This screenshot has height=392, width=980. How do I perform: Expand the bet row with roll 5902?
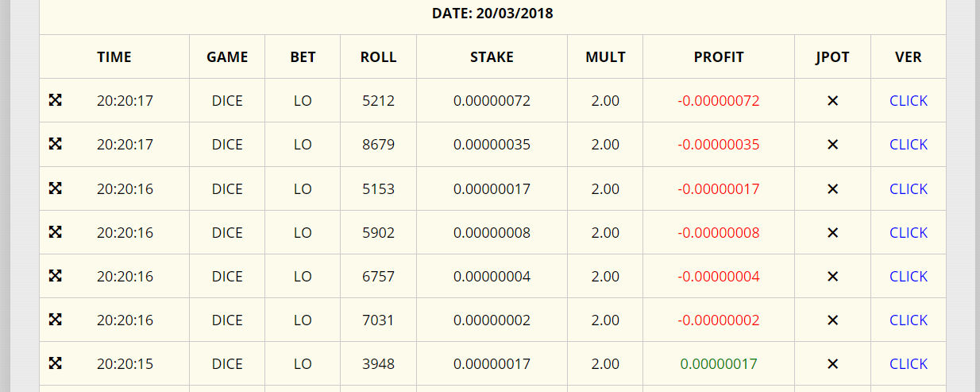click(x=56, y=232)
